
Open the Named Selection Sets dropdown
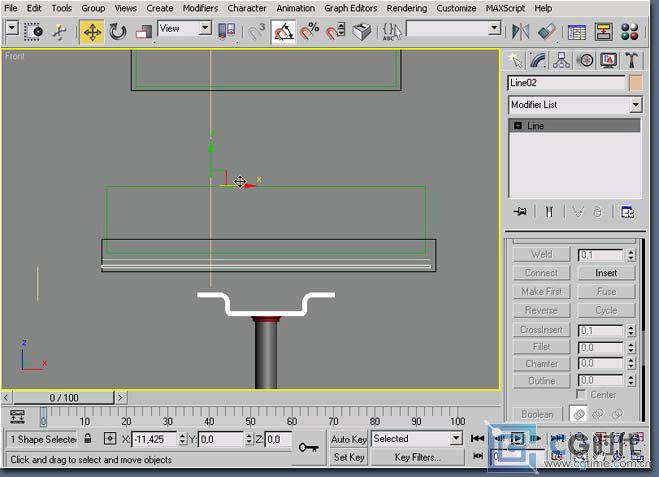coord(454,29)
